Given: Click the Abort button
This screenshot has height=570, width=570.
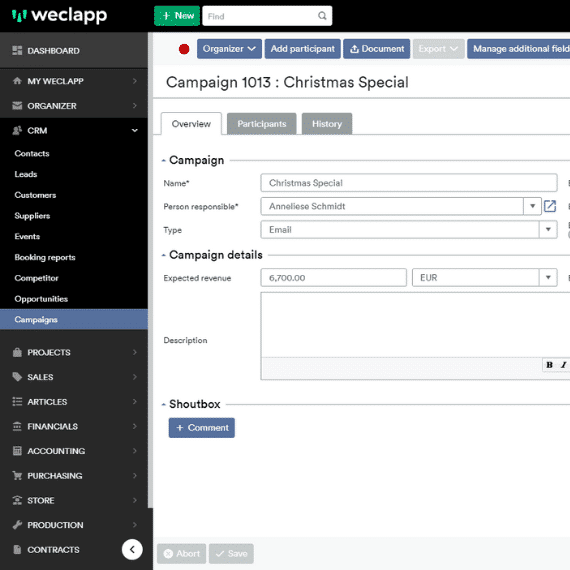Looking at the screenshot, I should coord(182,553).
